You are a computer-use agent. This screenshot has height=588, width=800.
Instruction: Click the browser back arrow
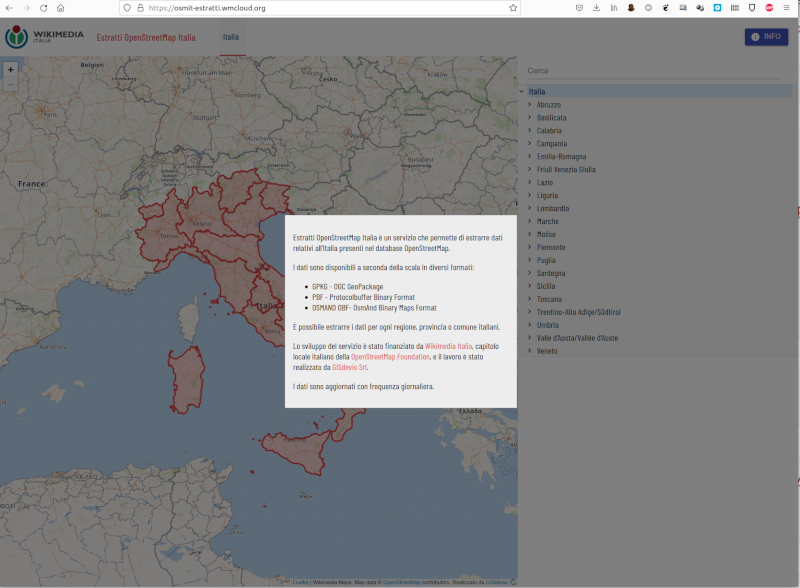point(9,8)
